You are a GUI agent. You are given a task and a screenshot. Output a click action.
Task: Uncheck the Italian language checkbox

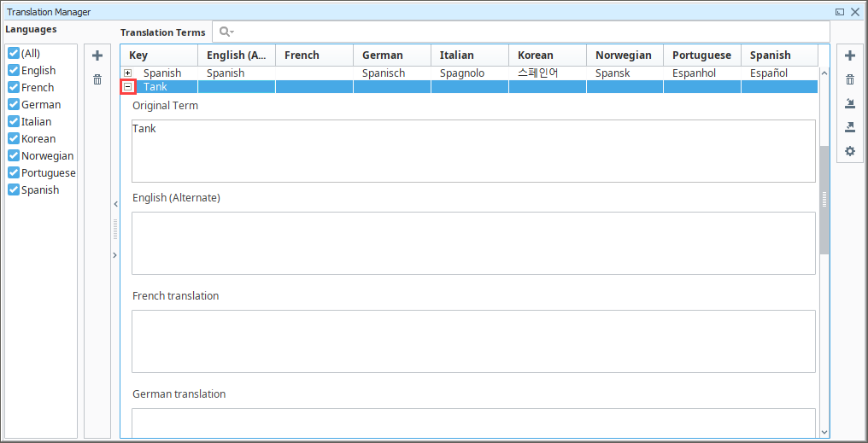coord(14,122)
